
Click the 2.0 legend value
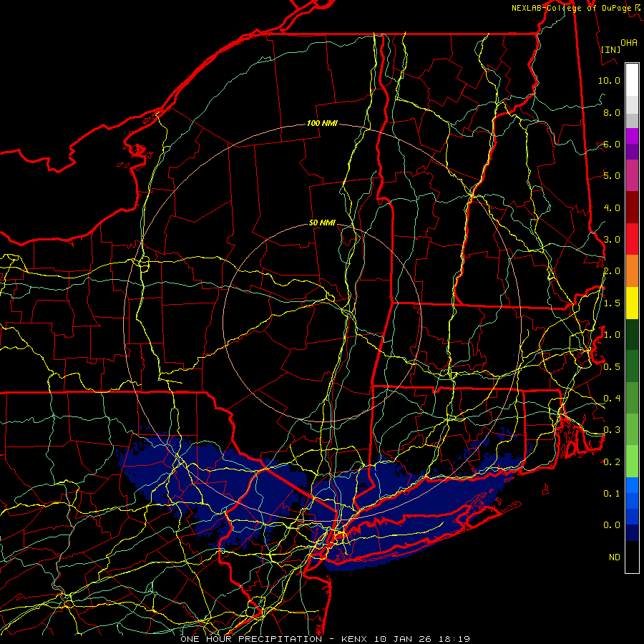tap(611, 271)
